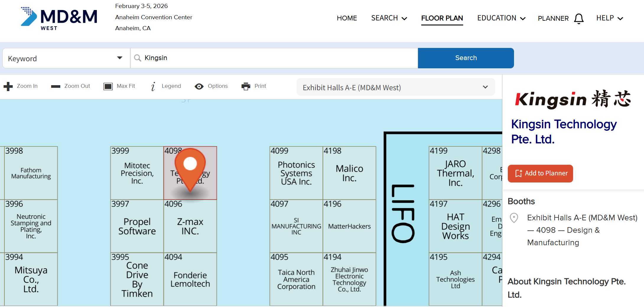This screenshot has height=307, width=644.
Task: Expand the Search menu chevron
Action: [404, 19]
